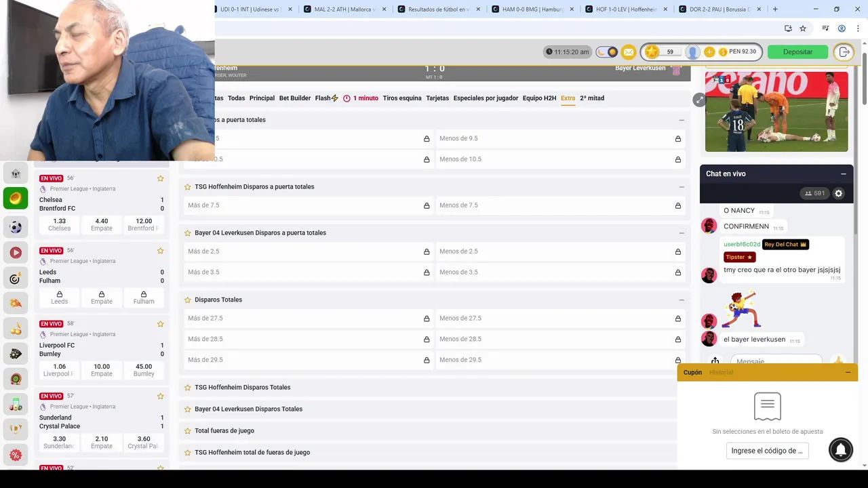
Task: Open Chrome media control icon
Action: 825,28
